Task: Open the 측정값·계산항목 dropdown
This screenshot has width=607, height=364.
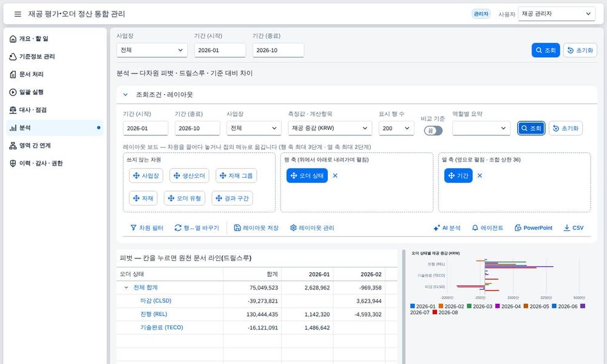Action: [x=330, y=128]
